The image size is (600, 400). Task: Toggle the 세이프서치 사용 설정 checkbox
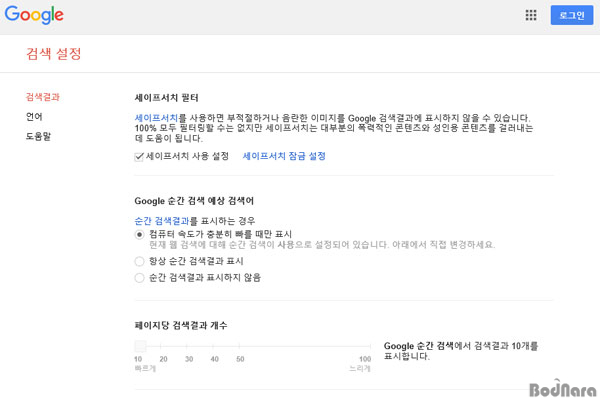click(x=139, y=157)
